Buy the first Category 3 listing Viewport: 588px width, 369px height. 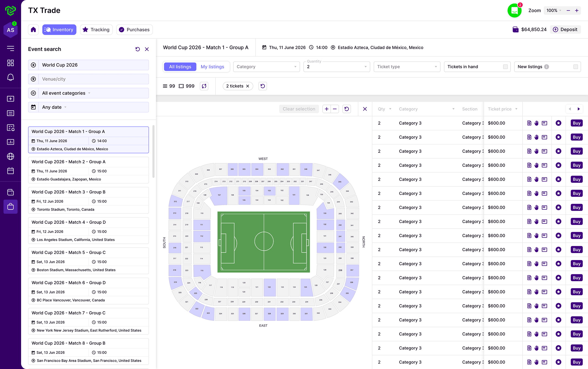tap(576, 123)
